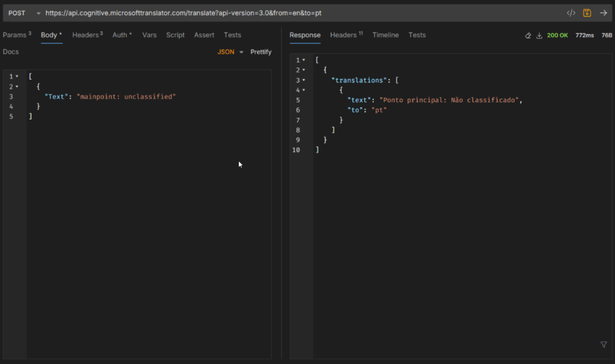Switch to the Auth tab
The height and width of the screenshot is (364, 615).
[x=119, y=35]
